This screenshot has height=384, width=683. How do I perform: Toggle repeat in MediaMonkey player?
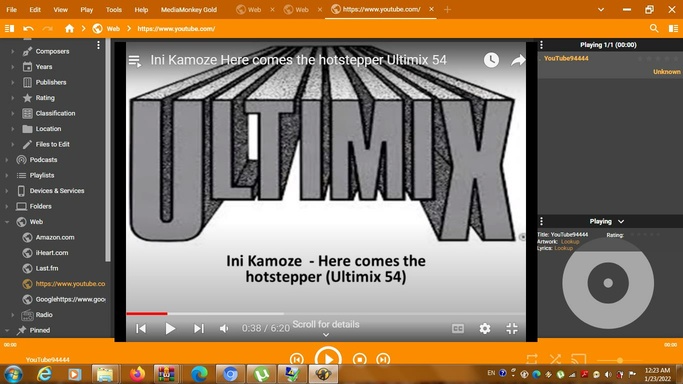coord(532,360)
